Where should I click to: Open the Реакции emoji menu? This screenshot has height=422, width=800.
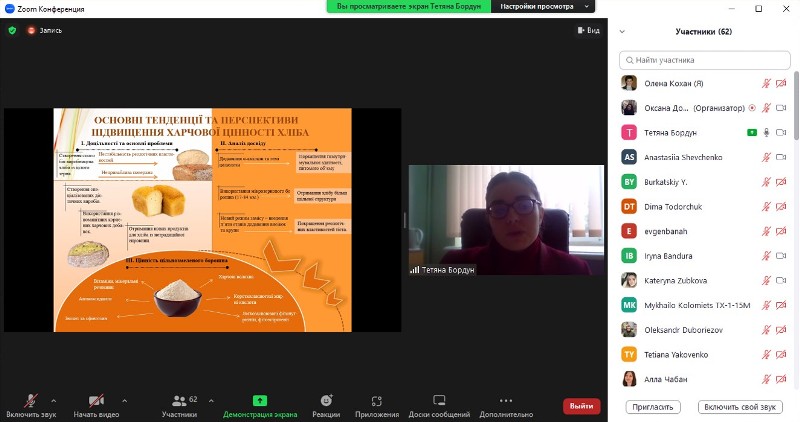tap(326, 406)
